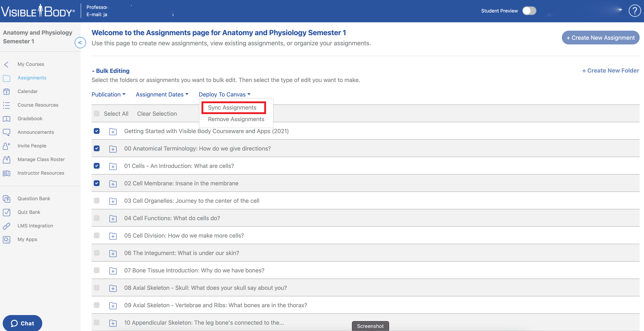This screenshot has height=331, width=644.
Task: Uncheck the 02 Cell Membrane assignment
Action: tap(96, 183)
